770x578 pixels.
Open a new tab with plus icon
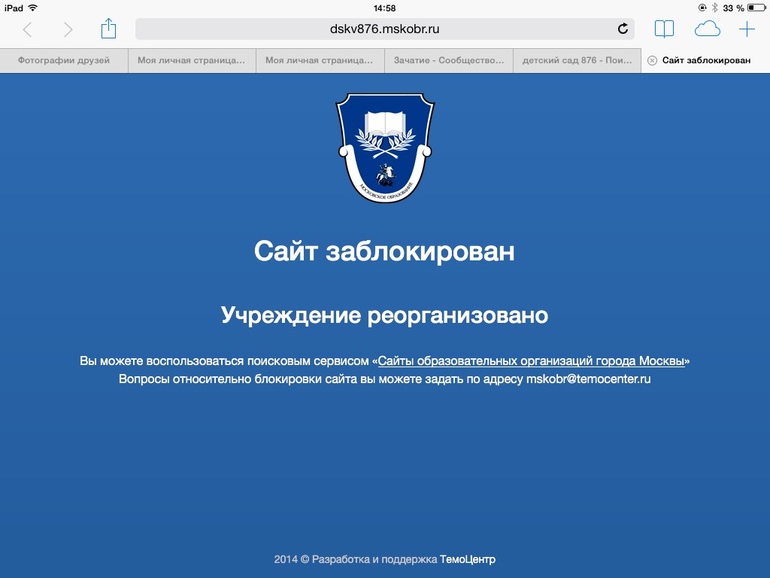[x=747, y=29]
